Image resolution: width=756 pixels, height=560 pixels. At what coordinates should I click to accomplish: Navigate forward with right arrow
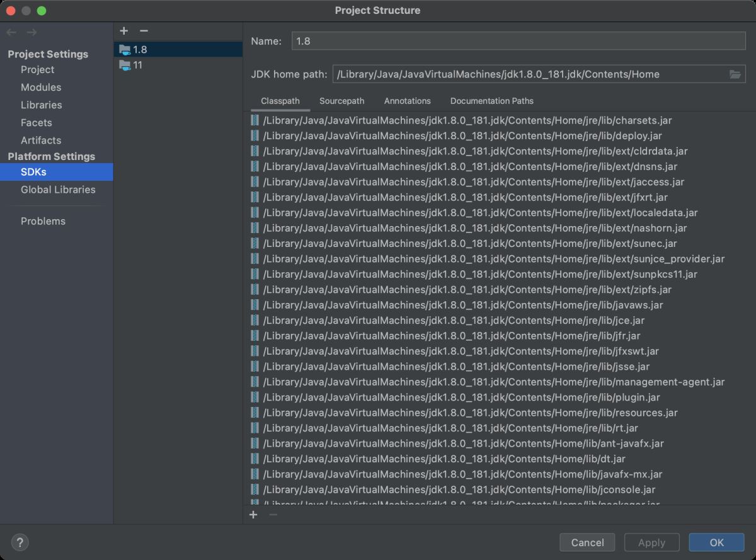click(x=31, y=32)
